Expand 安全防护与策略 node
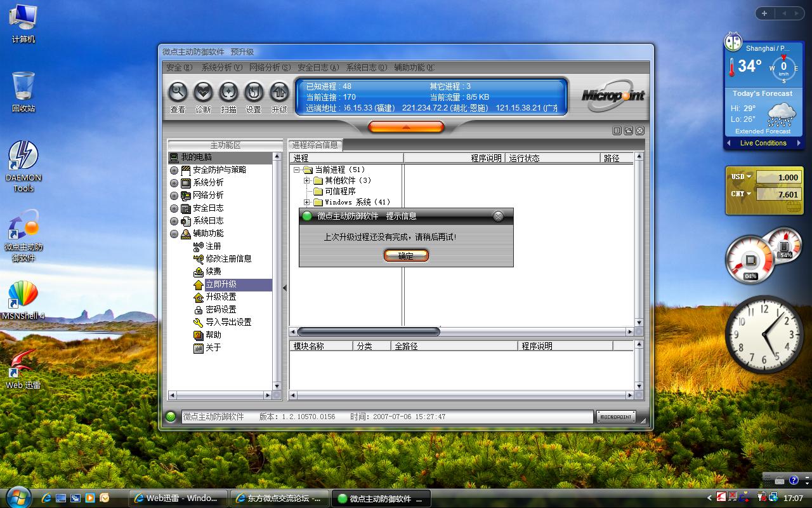The image size is (812, 508). (174, 170)
